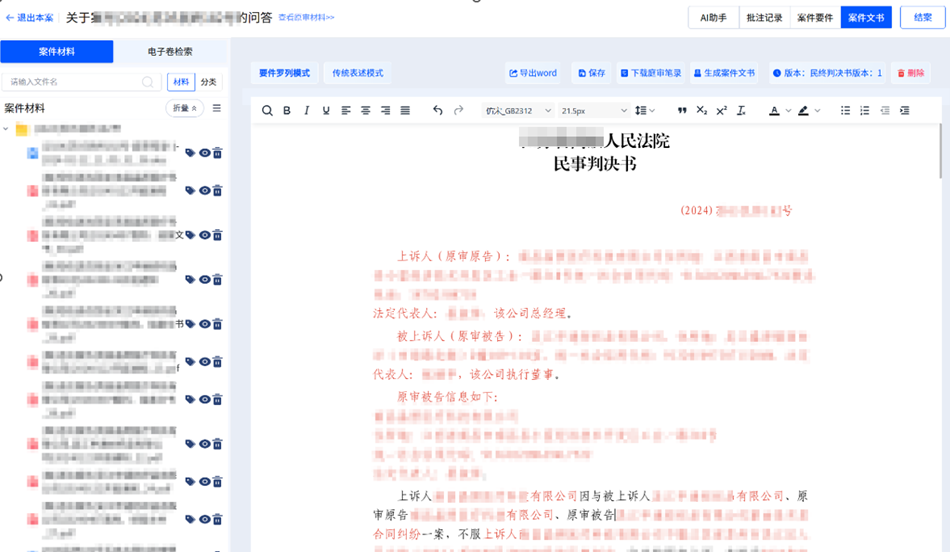The image size is (950, 552).
Task: Toggle underline formatting
Action: click(x=326, y=110)
